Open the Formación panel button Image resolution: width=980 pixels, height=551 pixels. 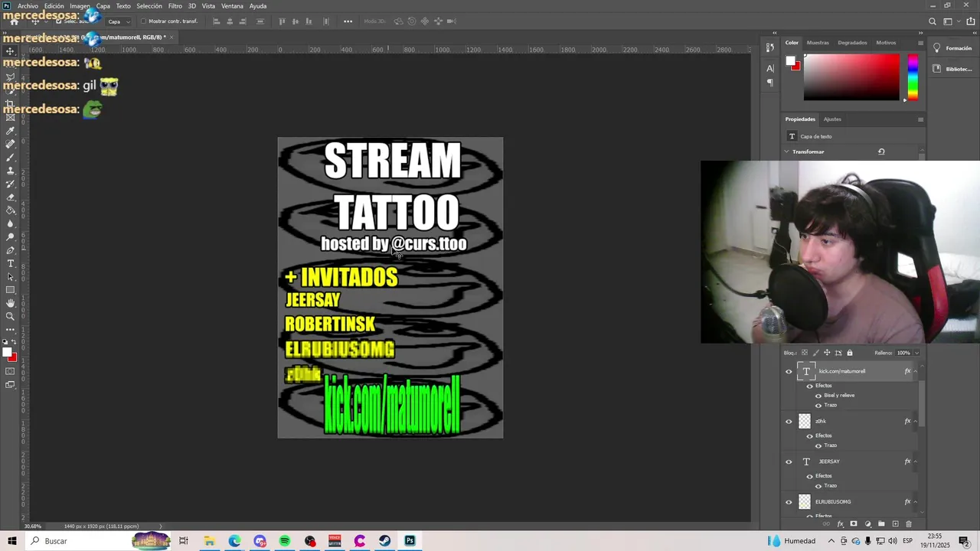pyautogui.click(x=952, y=48)
